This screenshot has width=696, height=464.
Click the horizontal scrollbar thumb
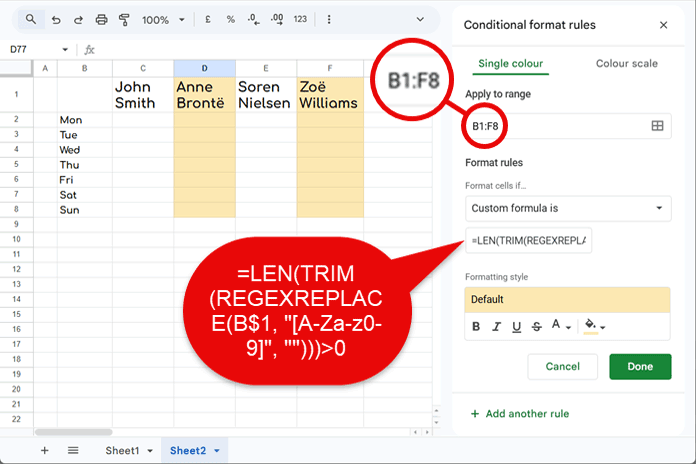(74, 432)
